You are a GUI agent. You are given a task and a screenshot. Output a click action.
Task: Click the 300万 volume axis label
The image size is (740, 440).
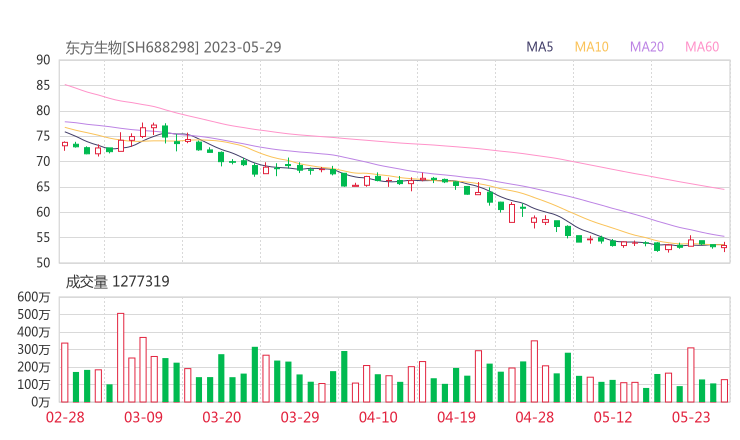pyautogui.click(x=34, y=350)
